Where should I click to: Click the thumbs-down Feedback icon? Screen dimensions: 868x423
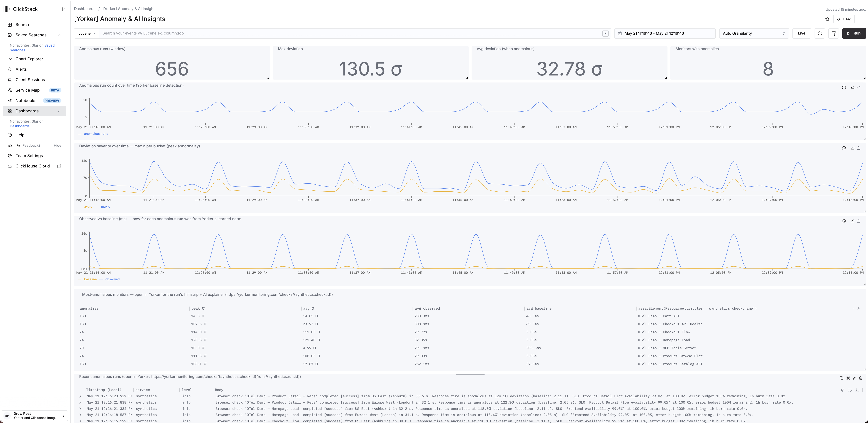pos(19,146)
